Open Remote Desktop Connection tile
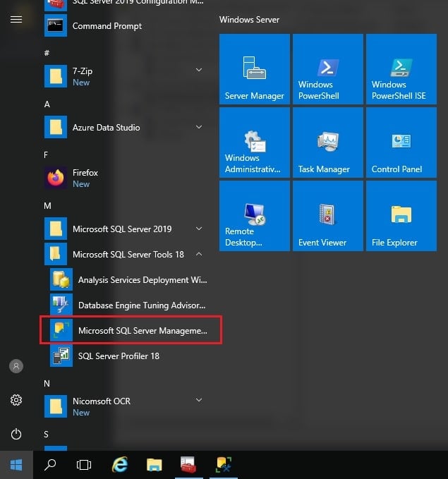The width and height of the screenshot is (448, 479). [x=254, y=216]
